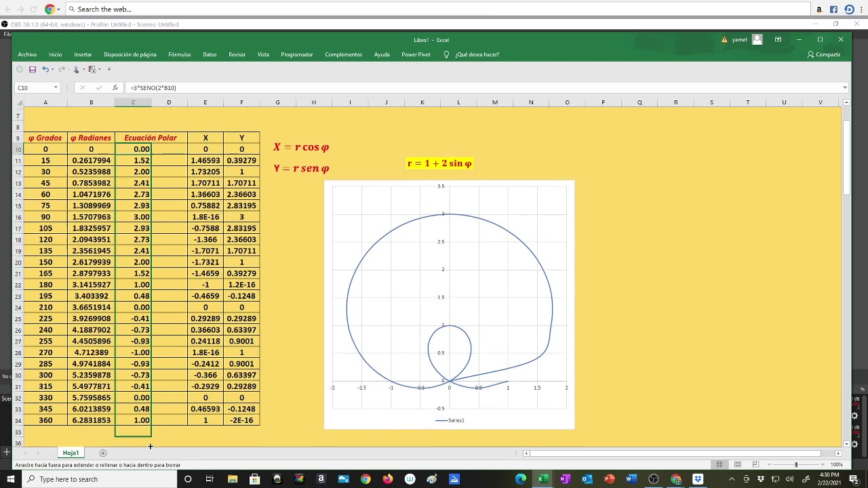The height and width of the screenshot is (488, 868).
Task: Undo the last action
Action: coord(45,69)
